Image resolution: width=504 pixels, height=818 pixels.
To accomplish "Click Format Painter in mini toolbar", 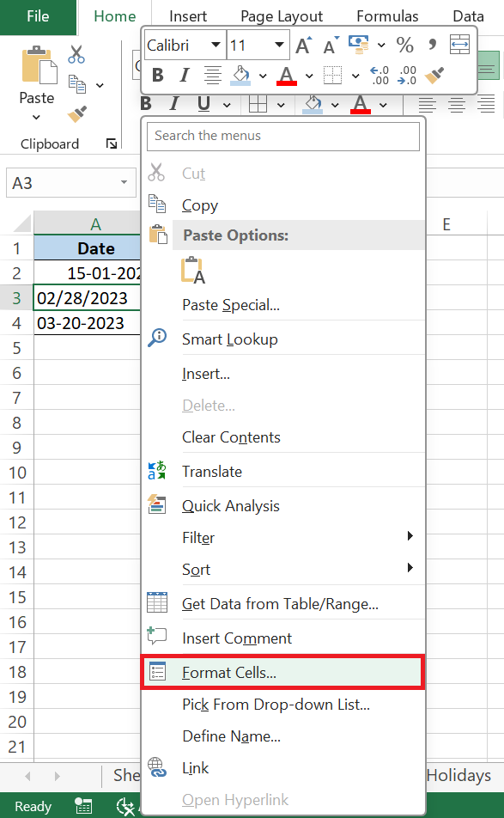I will click(x=434, y=75).
